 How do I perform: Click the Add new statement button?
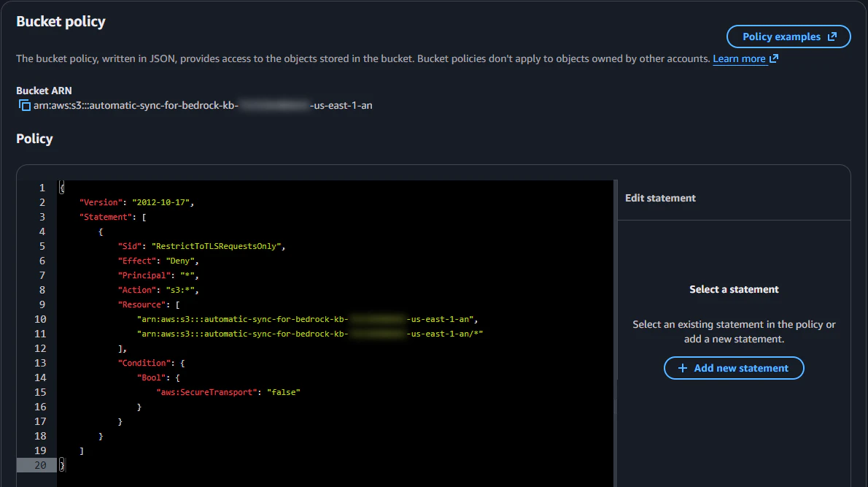click(734, 368)
